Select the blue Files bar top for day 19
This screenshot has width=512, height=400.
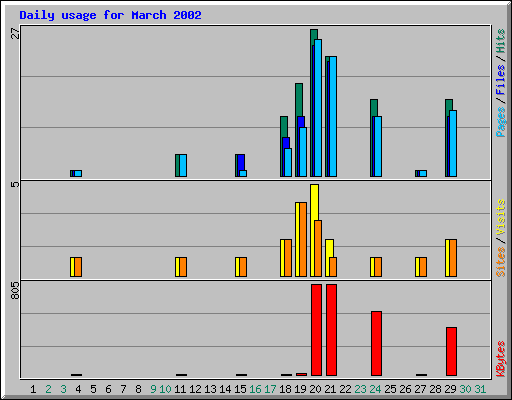click(x=301, y=122)
